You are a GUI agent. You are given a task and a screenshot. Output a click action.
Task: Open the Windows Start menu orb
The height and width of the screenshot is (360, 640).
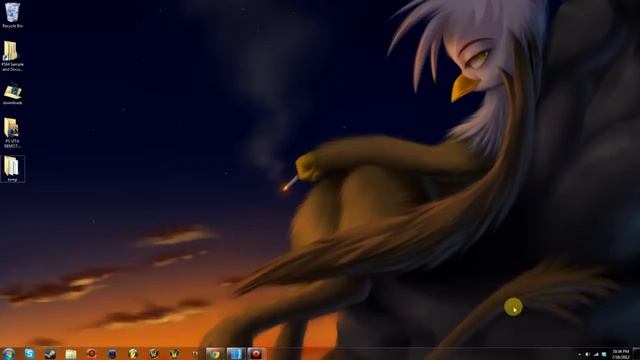coord(9,353)
